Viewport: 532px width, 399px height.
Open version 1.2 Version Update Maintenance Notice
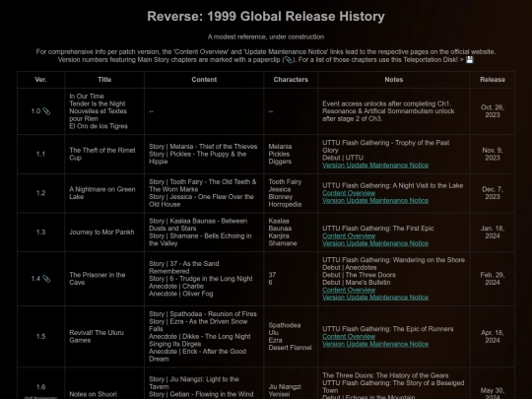[x=375, y=201]
